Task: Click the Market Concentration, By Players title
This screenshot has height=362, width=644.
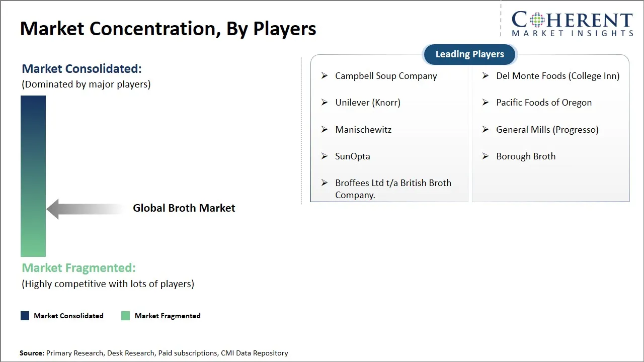Action: [168, 29]
